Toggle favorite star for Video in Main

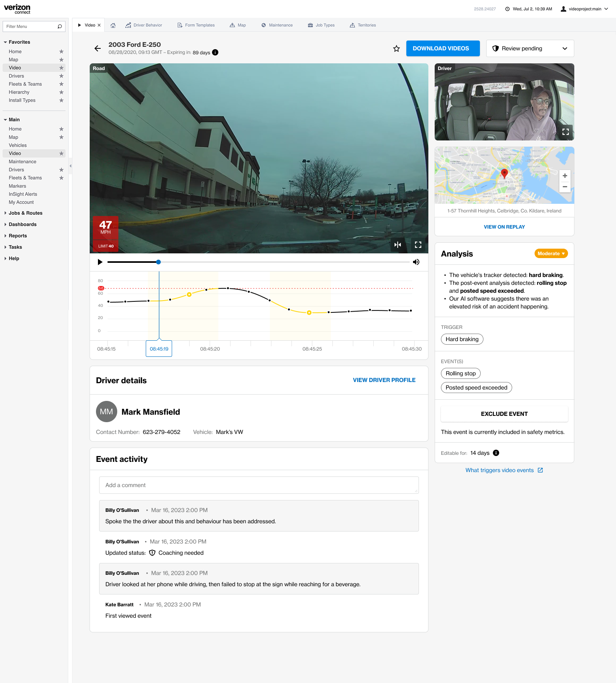tap(61, 153)
